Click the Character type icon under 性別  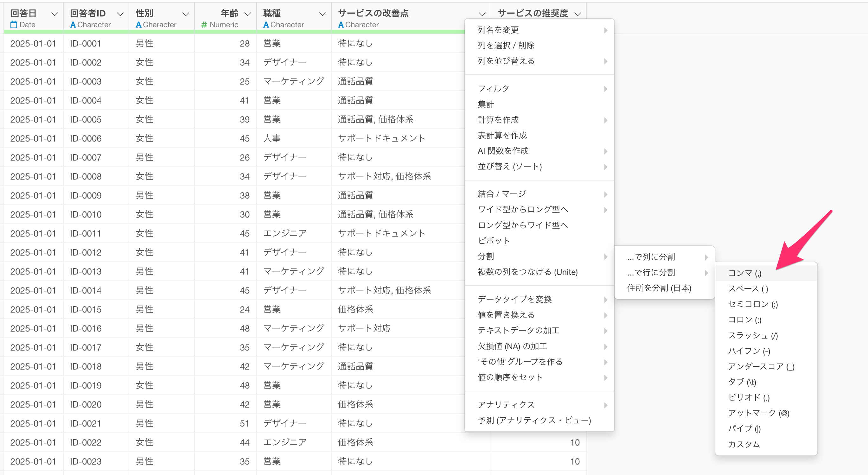tap(138, 25)
